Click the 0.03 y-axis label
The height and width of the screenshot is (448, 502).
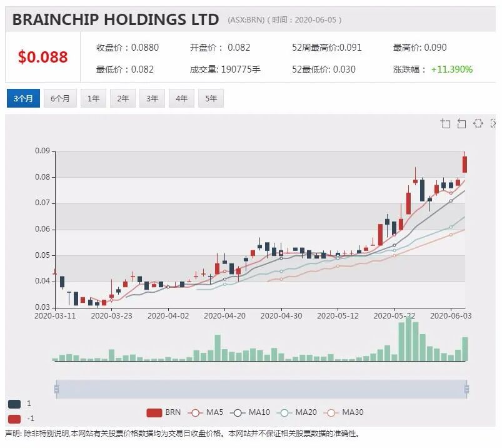coord(43,307)
